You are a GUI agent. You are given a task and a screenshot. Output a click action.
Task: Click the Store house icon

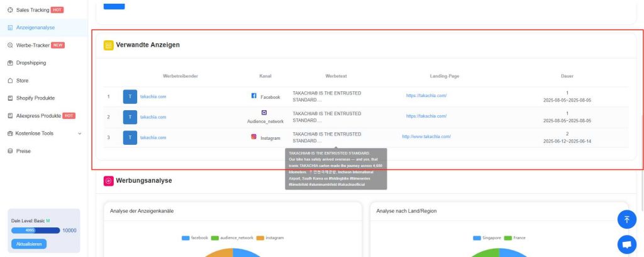[10, 81]
